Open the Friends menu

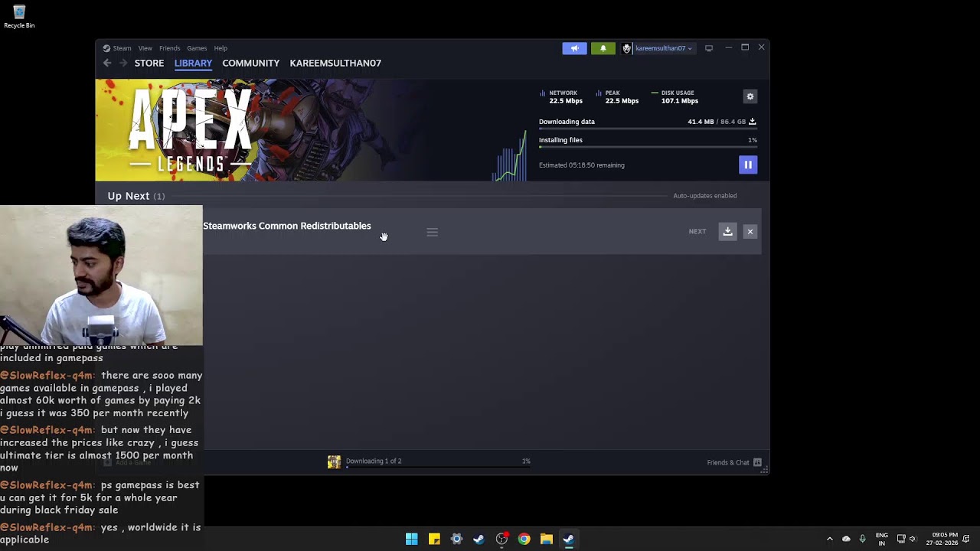pyautogui.click(x=169, y=48)
